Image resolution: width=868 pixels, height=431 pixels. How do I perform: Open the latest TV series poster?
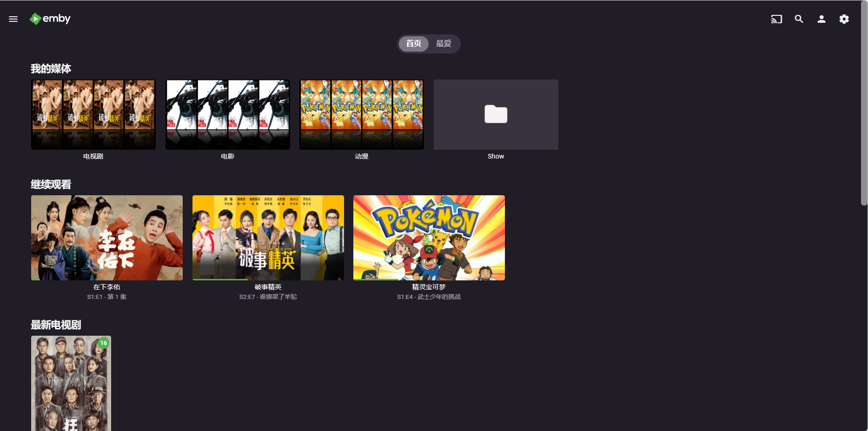71,384
